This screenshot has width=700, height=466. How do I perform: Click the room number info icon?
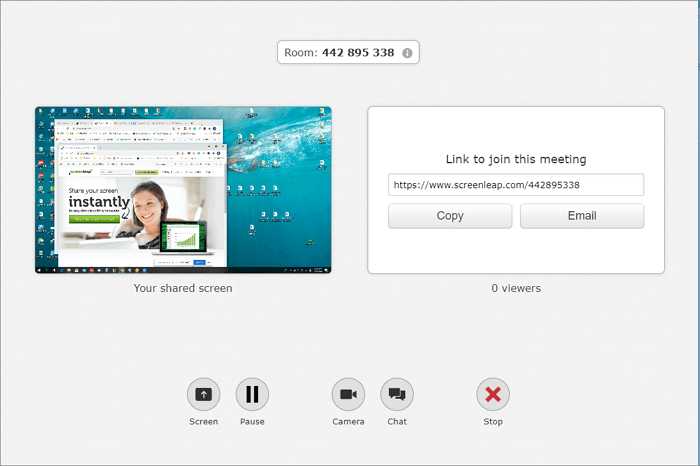tap(408, 53)
